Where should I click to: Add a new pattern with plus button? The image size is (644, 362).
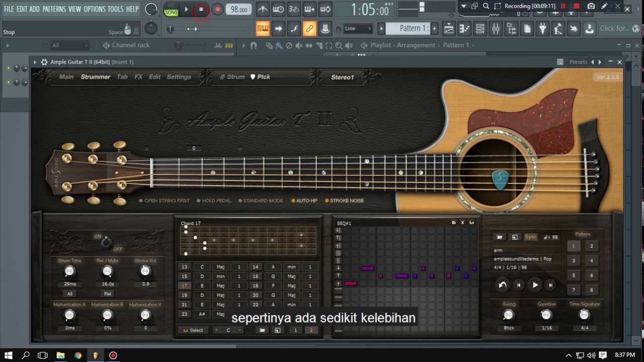pos(434,29)
